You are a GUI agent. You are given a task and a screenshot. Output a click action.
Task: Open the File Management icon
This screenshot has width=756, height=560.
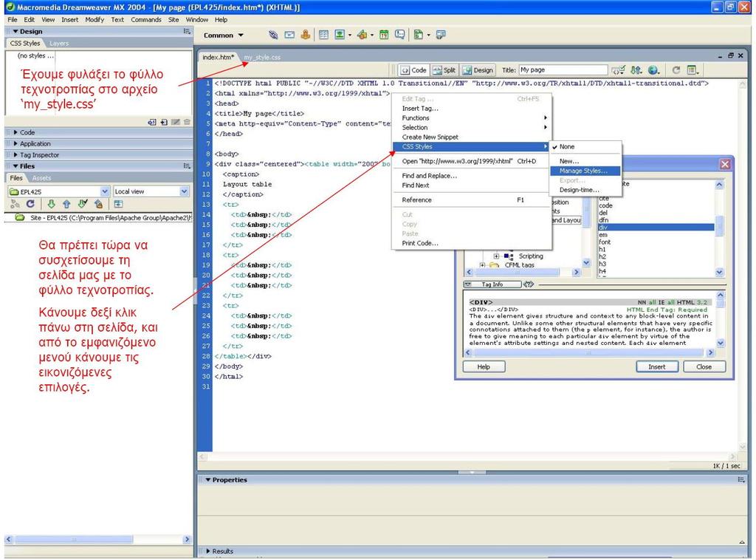(636, 70)
